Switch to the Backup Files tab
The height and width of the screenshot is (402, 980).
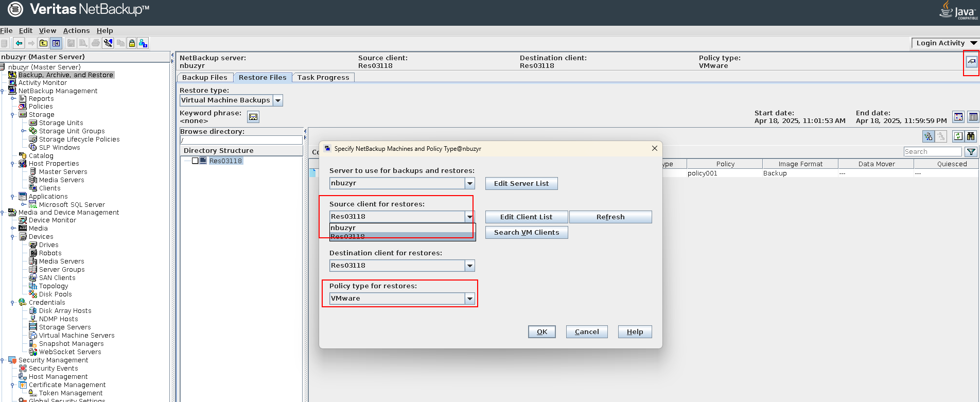[x=204, y=78]
